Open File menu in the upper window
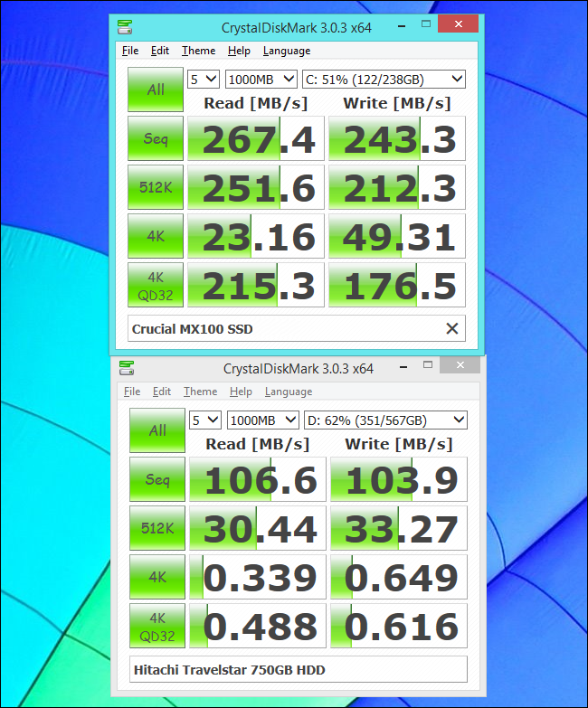 coord(130,51)
